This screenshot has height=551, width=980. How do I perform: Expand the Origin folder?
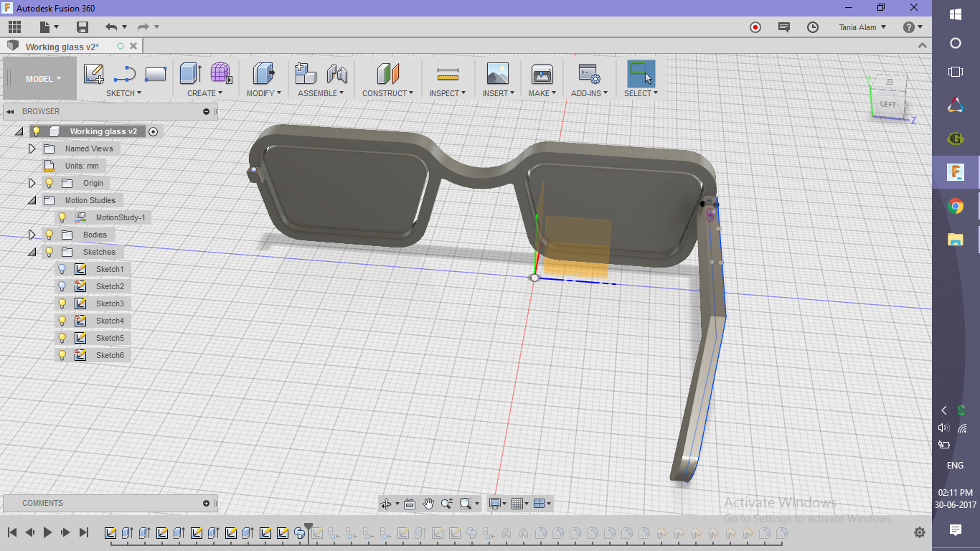click(32, 183)
